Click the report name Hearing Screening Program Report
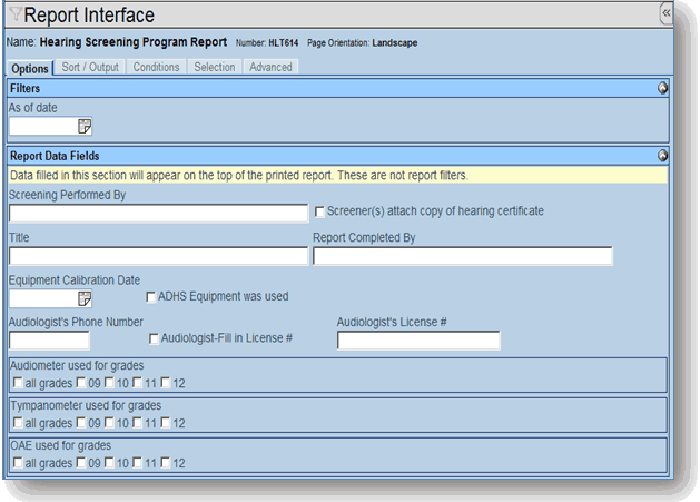The width and height of the screenshot is (700, 502). coord(133,42)
